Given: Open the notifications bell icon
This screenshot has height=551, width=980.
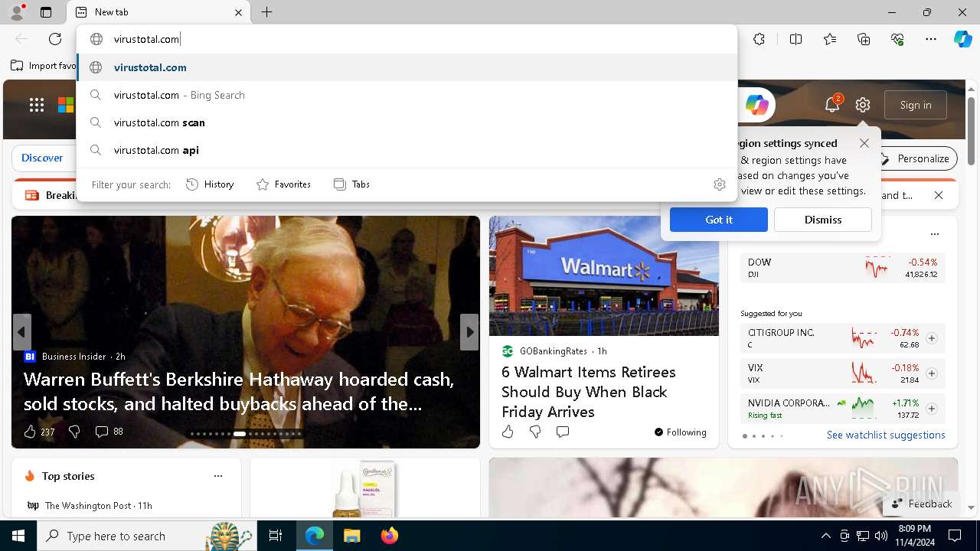Looking at the screenshot, I should coord(832,105).
